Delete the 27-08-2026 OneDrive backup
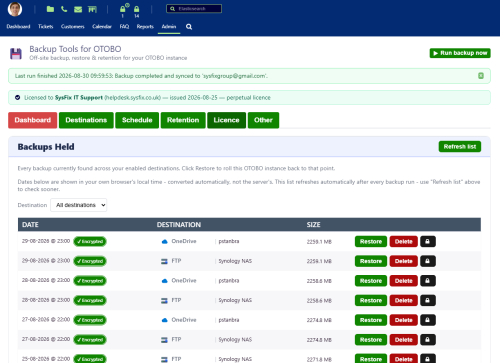This screenshot has width=500, height=363. pos(404,320)
